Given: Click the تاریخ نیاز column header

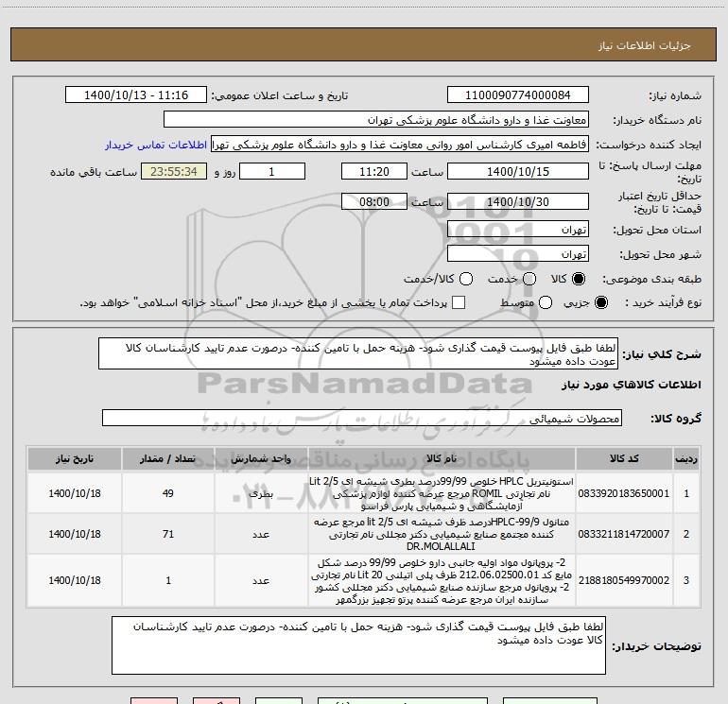Looking at the screenshot, I should pyautogui.click(x=75, y=459).
